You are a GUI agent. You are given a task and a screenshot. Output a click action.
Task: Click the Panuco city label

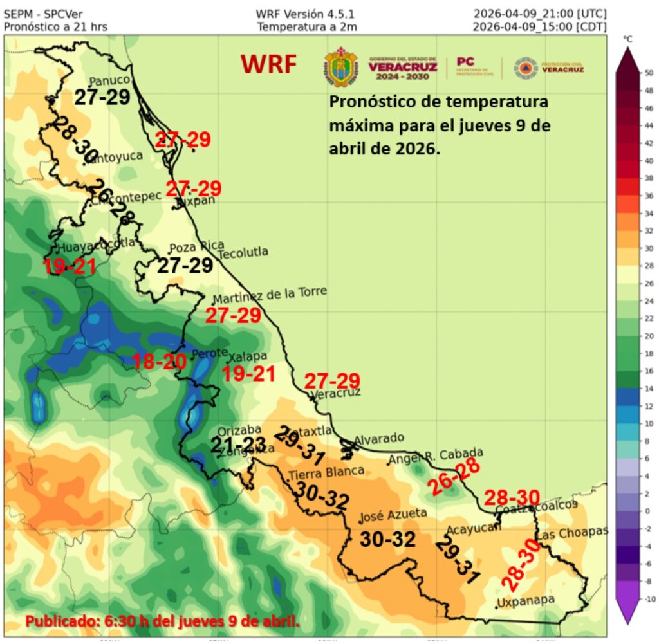click(x=109, y=80)
